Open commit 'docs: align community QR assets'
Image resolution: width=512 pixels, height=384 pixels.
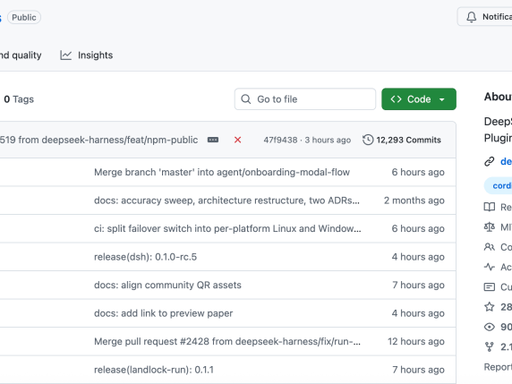pos(168,285)
